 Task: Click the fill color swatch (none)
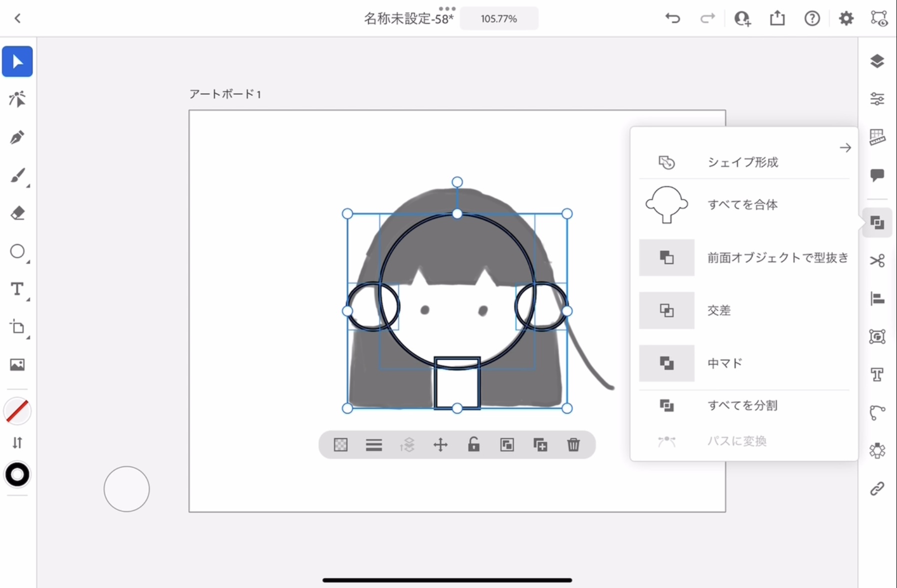(17, 411)
